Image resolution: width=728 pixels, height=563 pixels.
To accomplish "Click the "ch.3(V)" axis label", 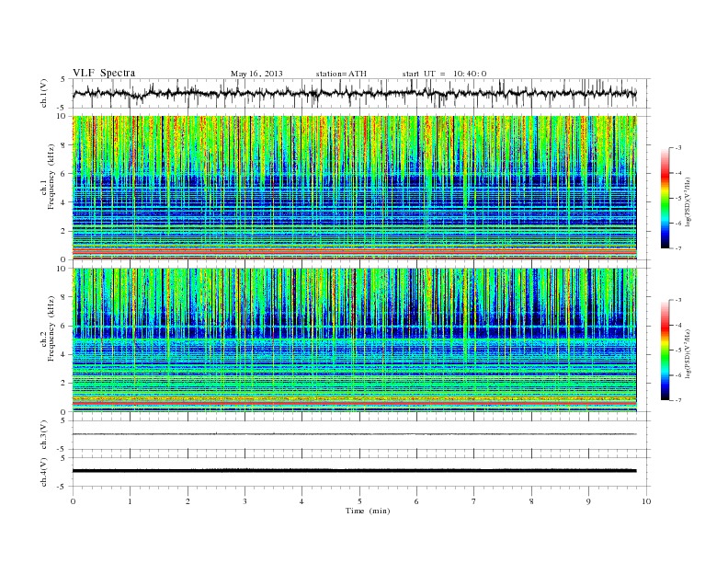I will [44, 435].
